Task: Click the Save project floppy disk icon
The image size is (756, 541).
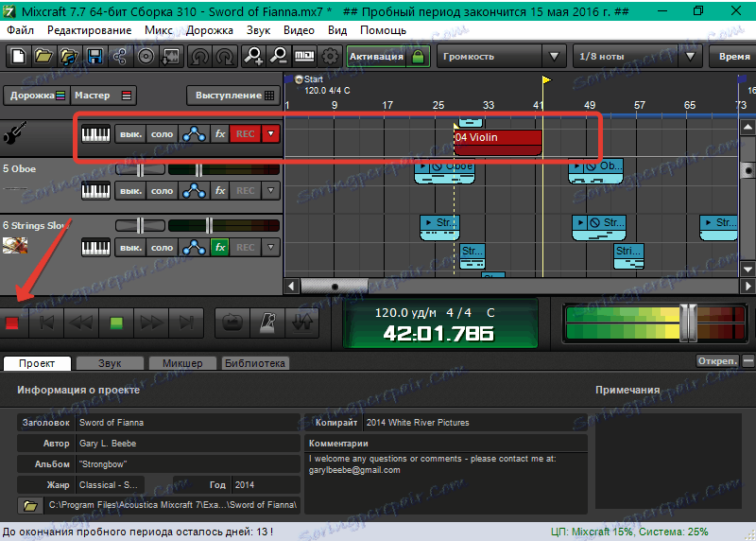Action: tap(94, 57)
